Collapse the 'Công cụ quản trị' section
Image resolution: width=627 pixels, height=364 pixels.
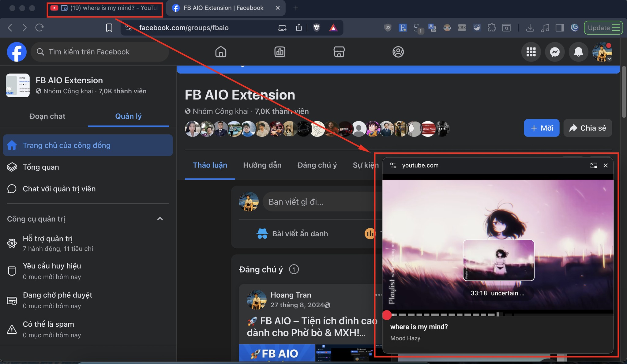160,219
